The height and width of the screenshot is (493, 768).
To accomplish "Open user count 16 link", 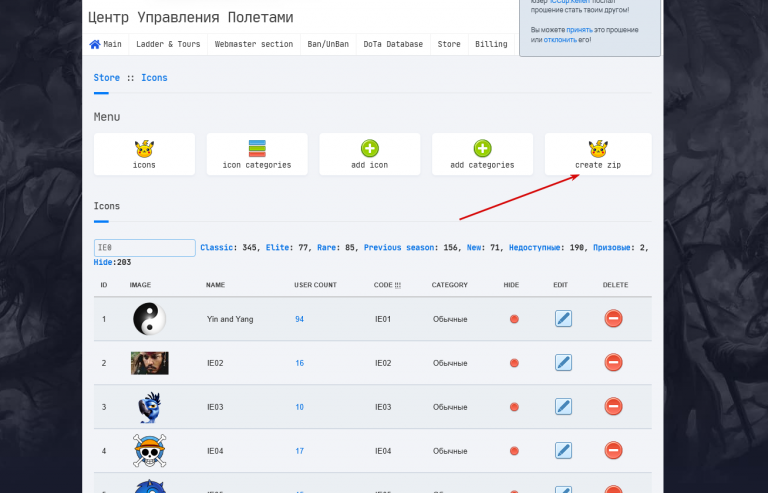I will coord(299,363).
